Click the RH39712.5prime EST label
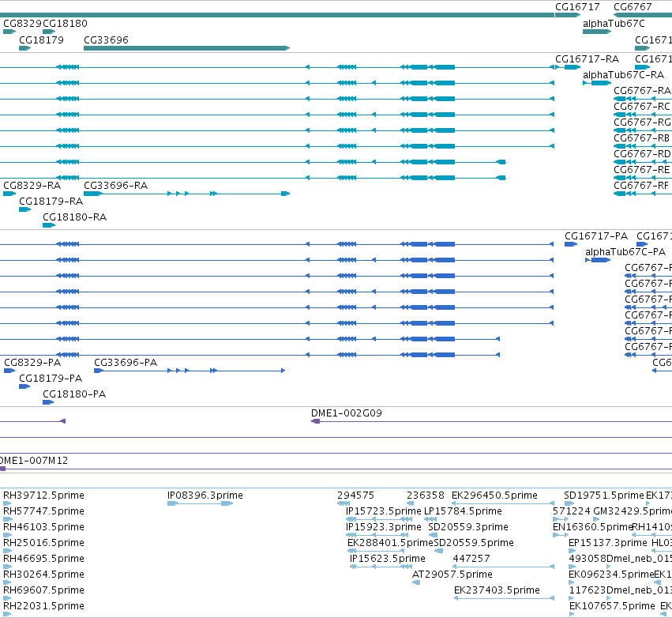The image size is (672, 618). (x=43, y=496)
